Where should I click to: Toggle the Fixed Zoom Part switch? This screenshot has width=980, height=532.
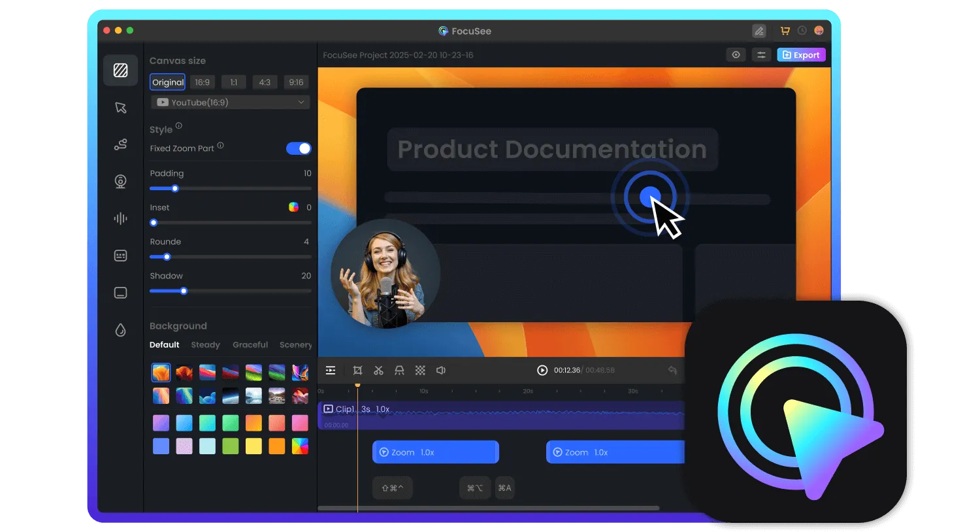click(299, 148)
